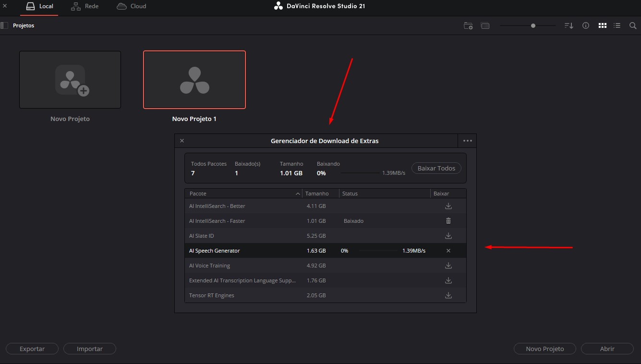The height and width of the screenshot is (364, 641).
Task: Click the Novo Projeto 1 label
Action: (194, 119)
